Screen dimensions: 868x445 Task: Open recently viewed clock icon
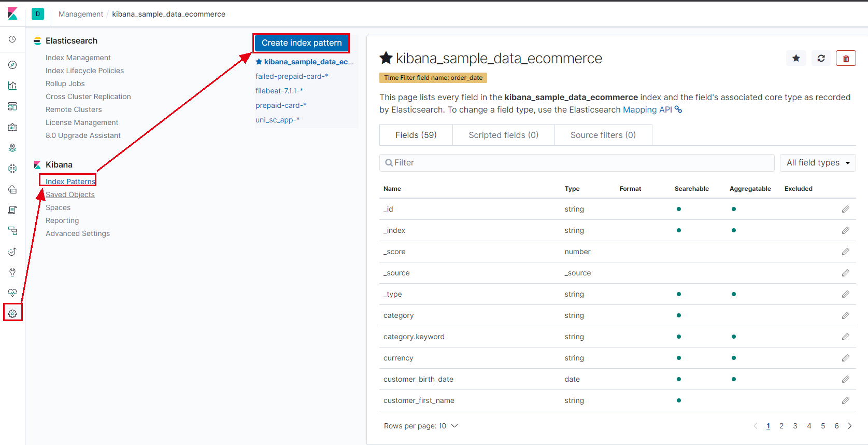(x=12, y=39)
